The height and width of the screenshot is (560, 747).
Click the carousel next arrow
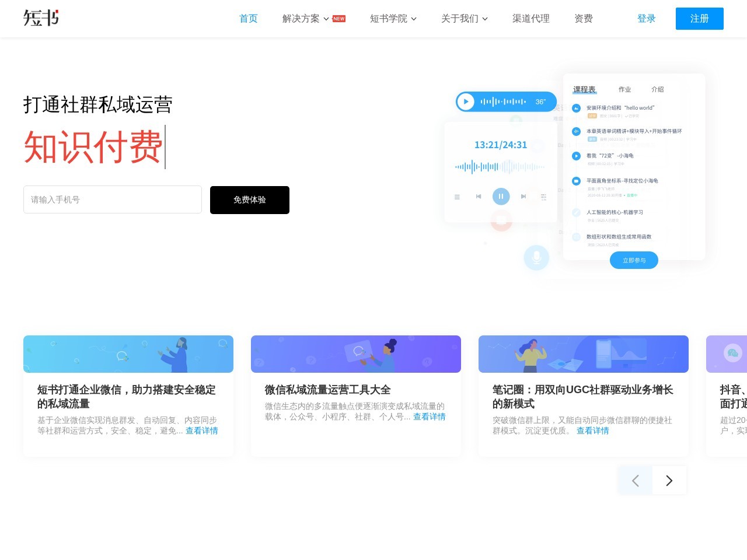pyautogui.click(x=669, y=481)
